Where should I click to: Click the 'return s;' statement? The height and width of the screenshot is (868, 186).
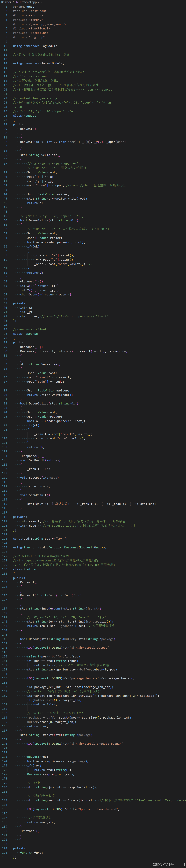point(35,203)
